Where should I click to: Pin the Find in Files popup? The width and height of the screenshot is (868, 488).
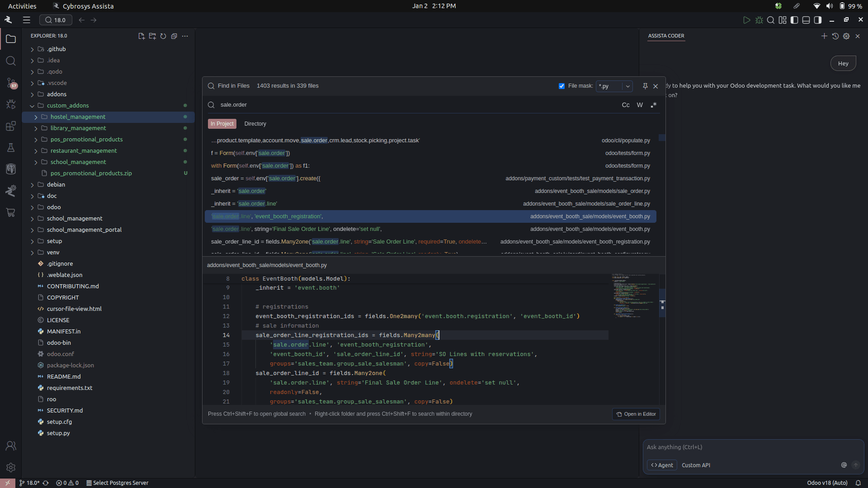(x=645, y=86)
